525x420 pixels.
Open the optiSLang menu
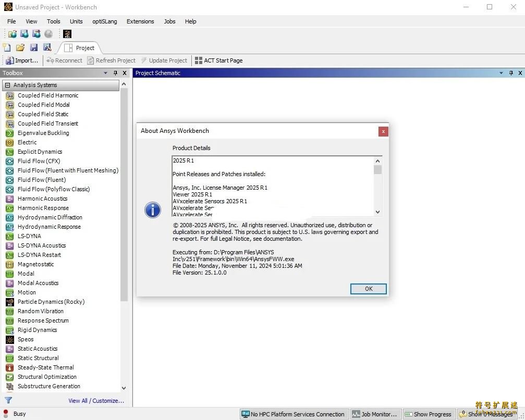105,21
